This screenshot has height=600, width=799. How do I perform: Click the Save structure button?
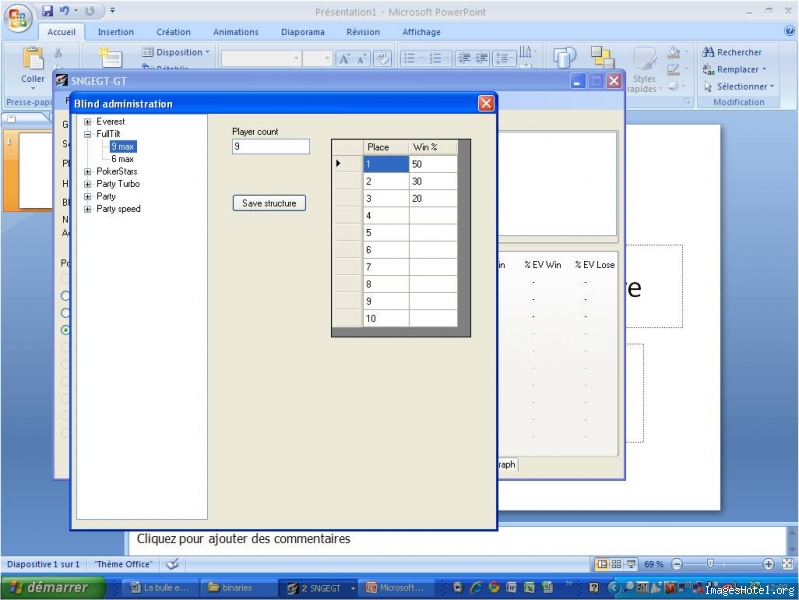(x=269, y=203)
